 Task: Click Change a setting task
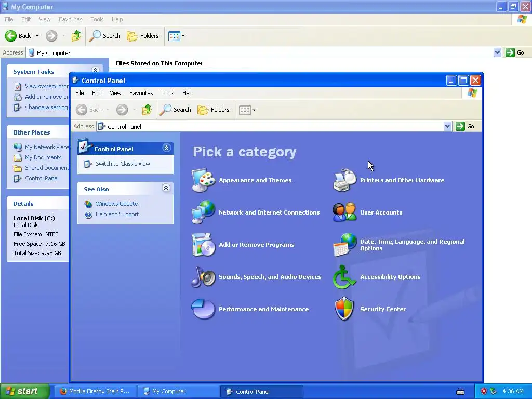pos(47,107)
